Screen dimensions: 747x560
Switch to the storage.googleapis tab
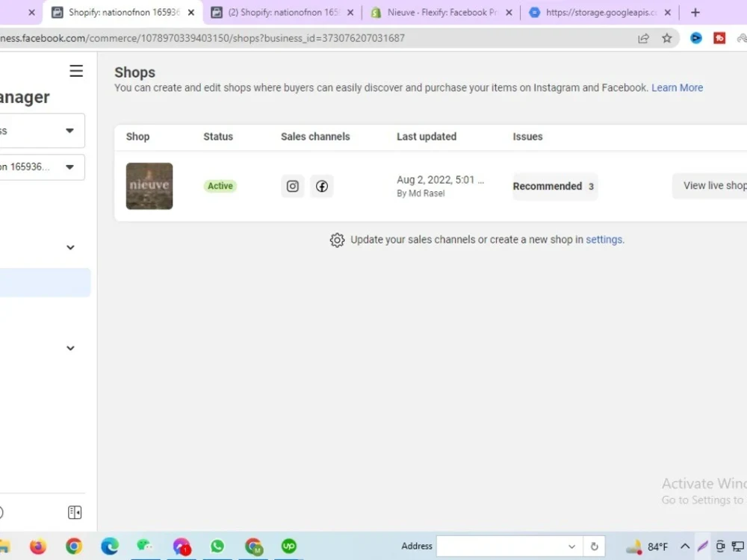pyautogui.click(x=599, y=13)
